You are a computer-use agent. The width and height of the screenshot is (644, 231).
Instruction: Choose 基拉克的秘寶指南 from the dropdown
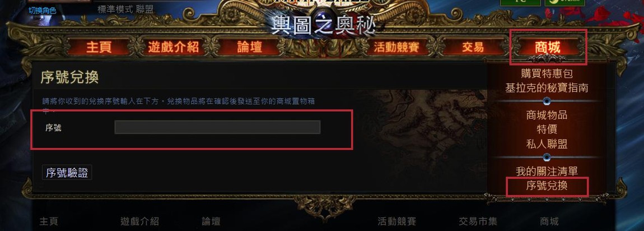pyautogui.click(x=547, y=87)
